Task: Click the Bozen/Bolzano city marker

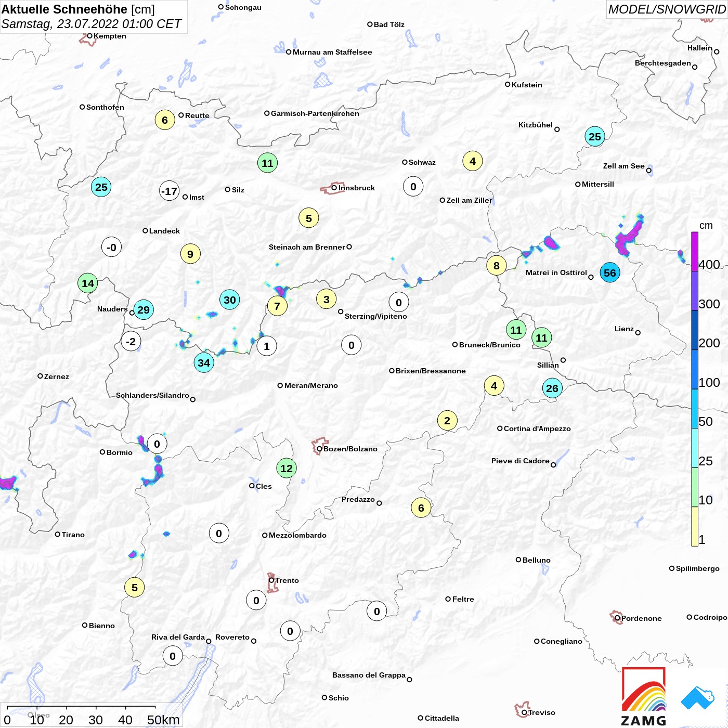Action: (x=319, y=449)
